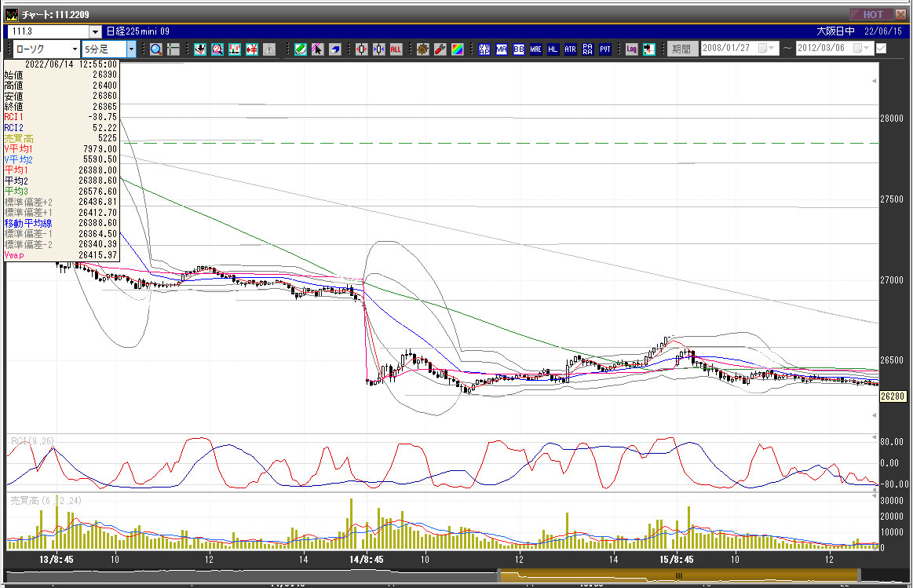Click the crosshair cursor icon
Viewport: 913px width, 588px height.
coord(173,49)
